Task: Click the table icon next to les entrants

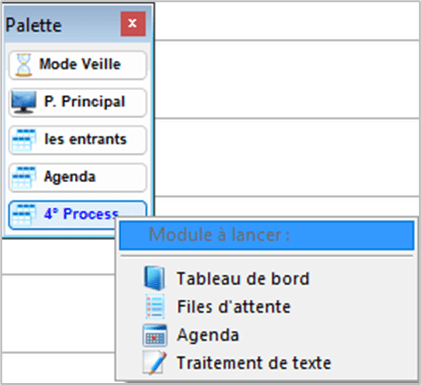Action: point(24,140)
